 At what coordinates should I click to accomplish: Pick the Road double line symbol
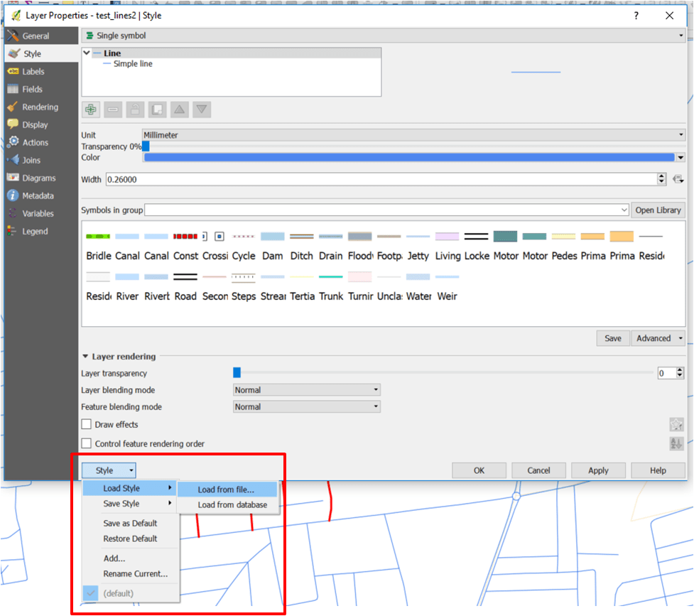[x=185, y=286]
